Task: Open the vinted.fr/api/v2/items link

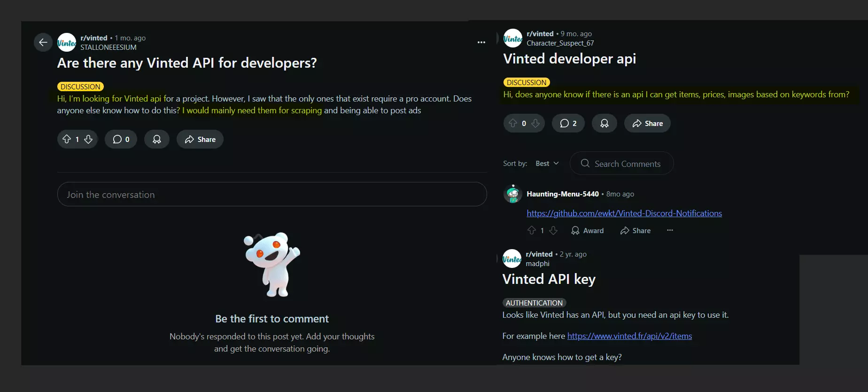Action: click(x=629, y=336)
